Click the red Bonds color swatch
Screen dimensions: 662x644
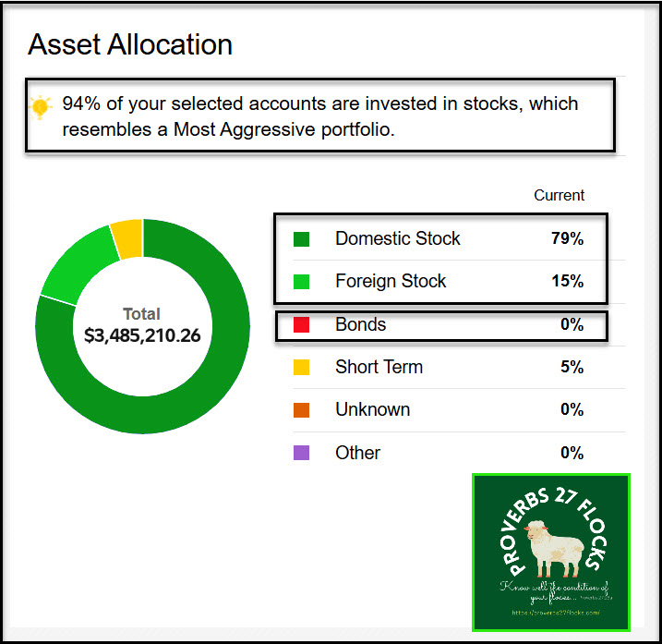[301, 325]
